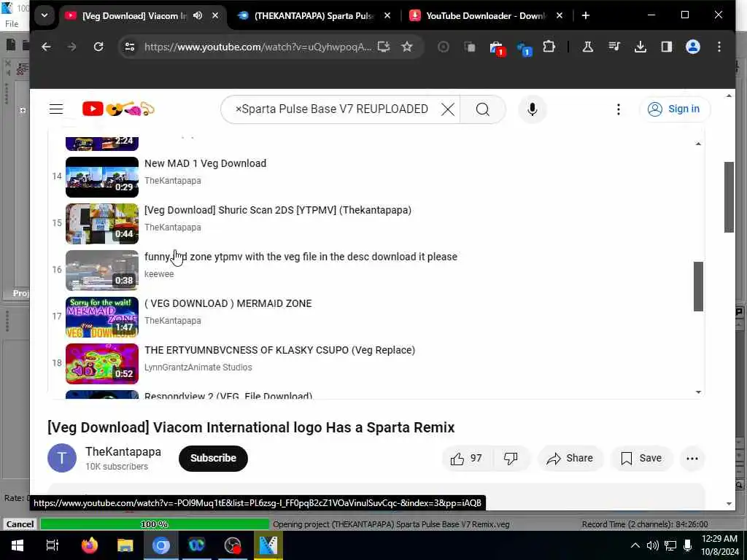Image resolution: width=747 pixels, height=560 pixels.
Task: Focus the browser URL address field
Action: pyautogui.click(x=258, y=47)
